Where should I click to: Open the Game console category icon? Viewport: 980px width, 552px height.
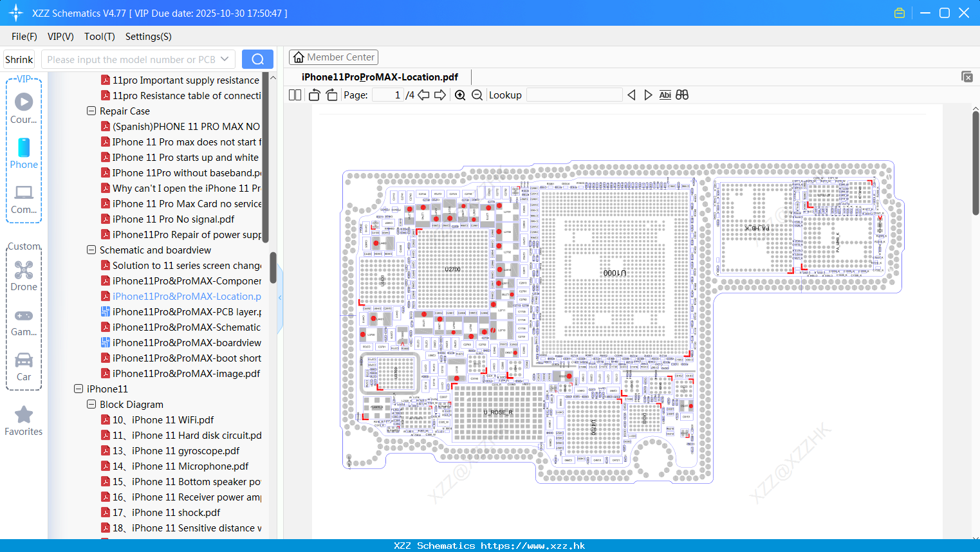click(24, 322)
